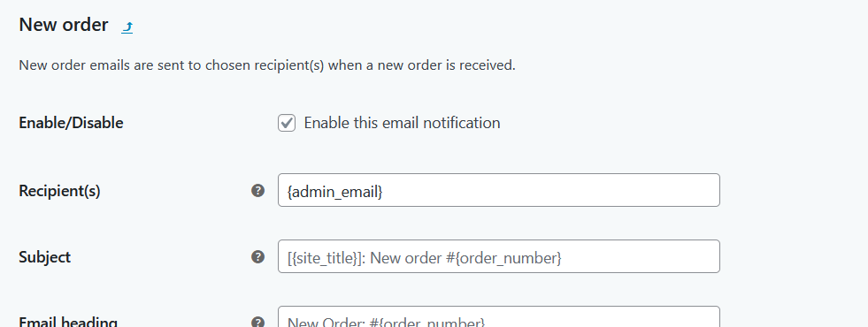
Task: Click the new order emails description text
Action: (x=267, y=65)
